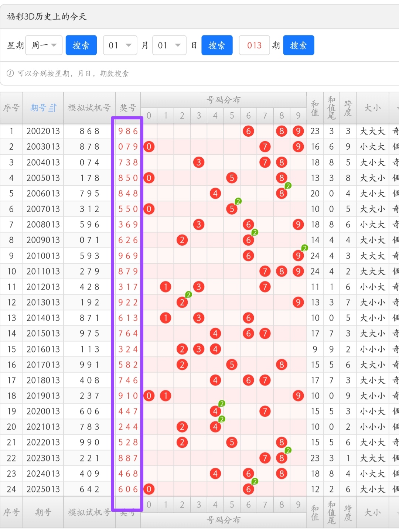Click red ball 9 in row 2019013
Image resolution: width=399 pixels, height=532 pixels.
tap(298, 396)
